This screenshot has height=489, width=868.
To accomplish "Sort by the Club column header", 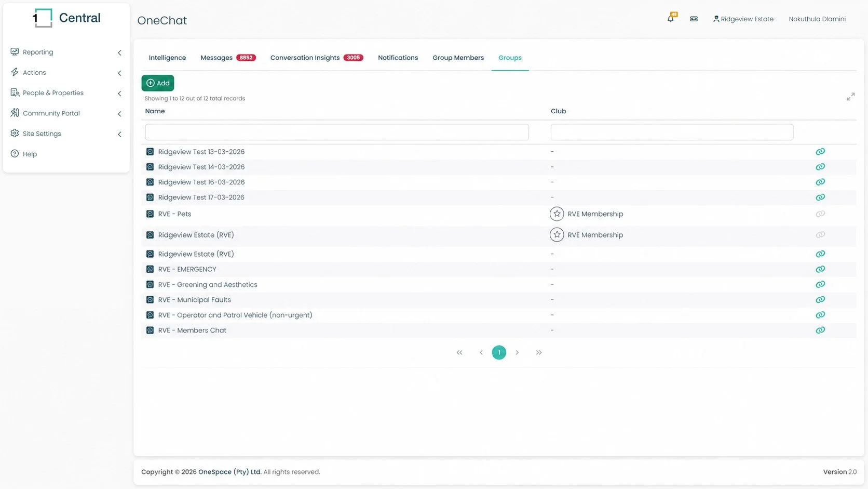I will click(x=558, y=111).
